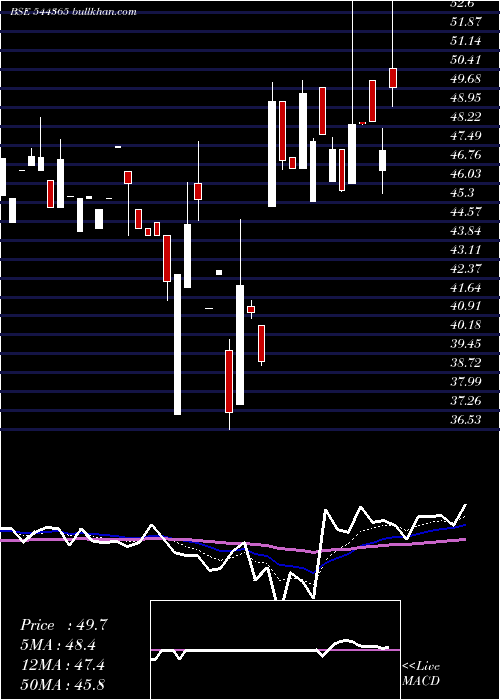Click the 37.26 price axis label

(465, 401)
